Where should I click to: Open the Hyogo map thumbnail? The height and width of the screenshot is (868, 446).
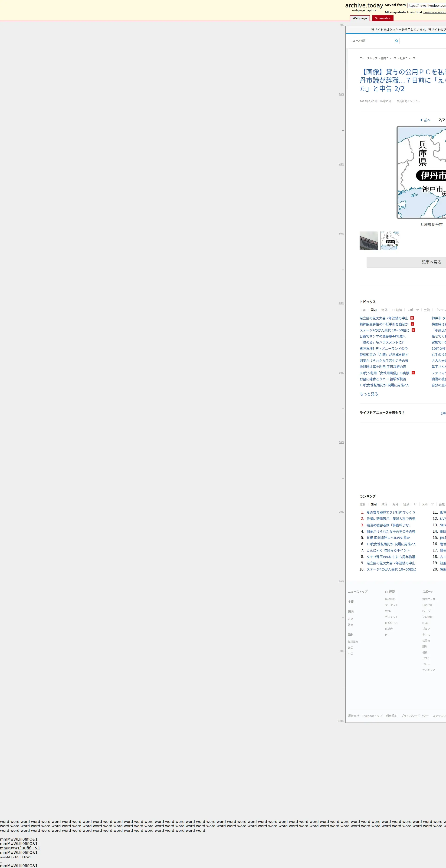(x=389, y=241)
